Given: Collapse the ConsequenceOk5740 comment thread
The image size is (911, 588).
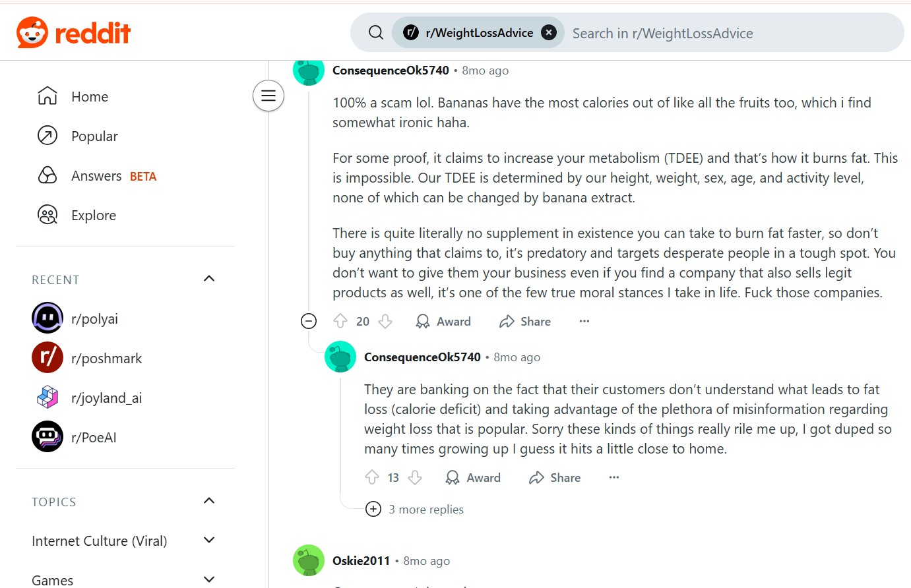Looking at the screenshot, I should [x=309, y=322].
